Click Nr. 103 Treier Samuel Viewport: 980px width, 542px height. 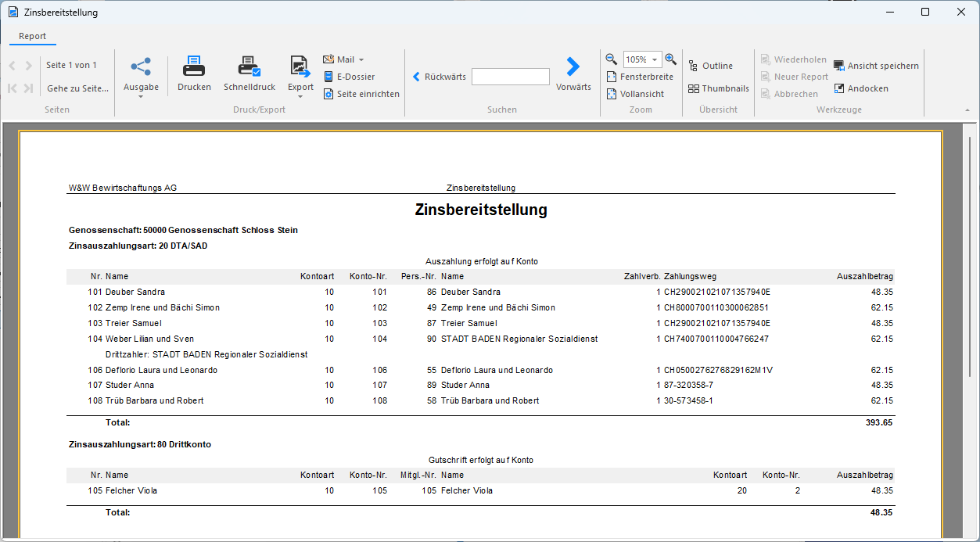[125, 323]
